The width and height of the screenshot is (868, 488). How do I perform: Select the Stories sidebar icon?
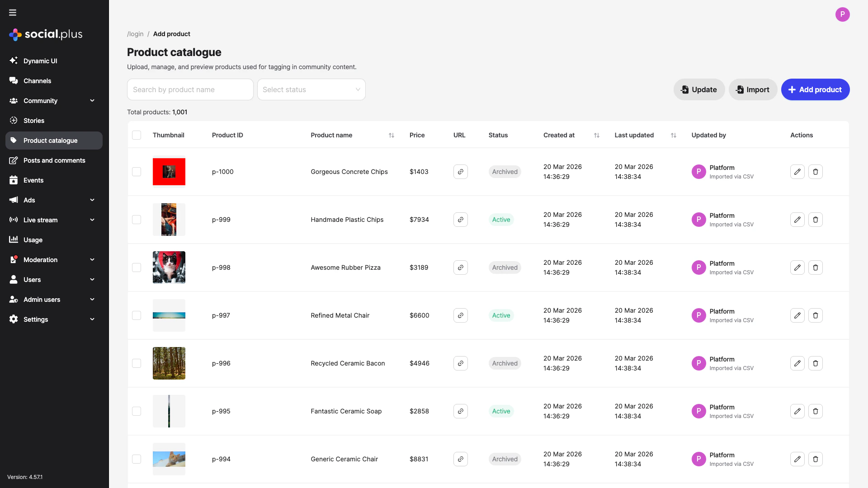coord(14,121)
